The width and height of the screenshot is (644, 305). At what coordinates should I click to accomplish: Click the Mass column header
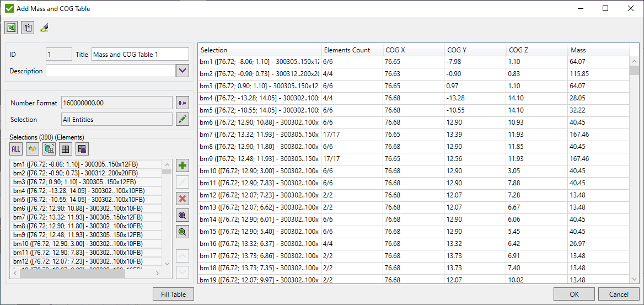[598, 50]
